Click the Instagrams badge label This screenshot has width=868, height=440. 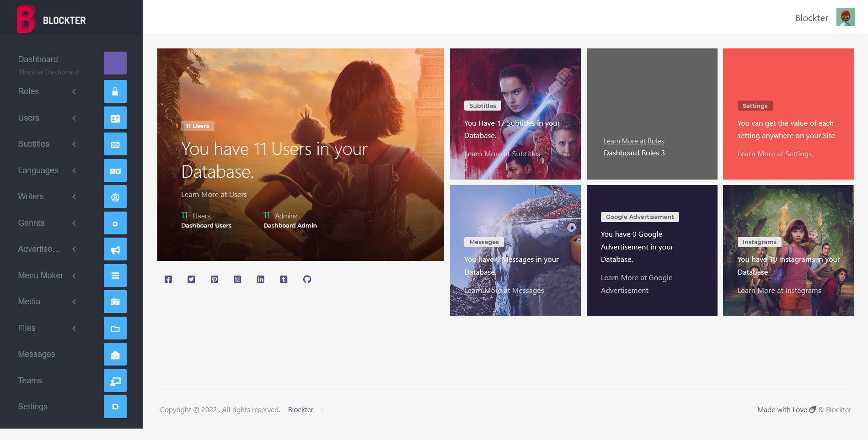coord(760,242)
